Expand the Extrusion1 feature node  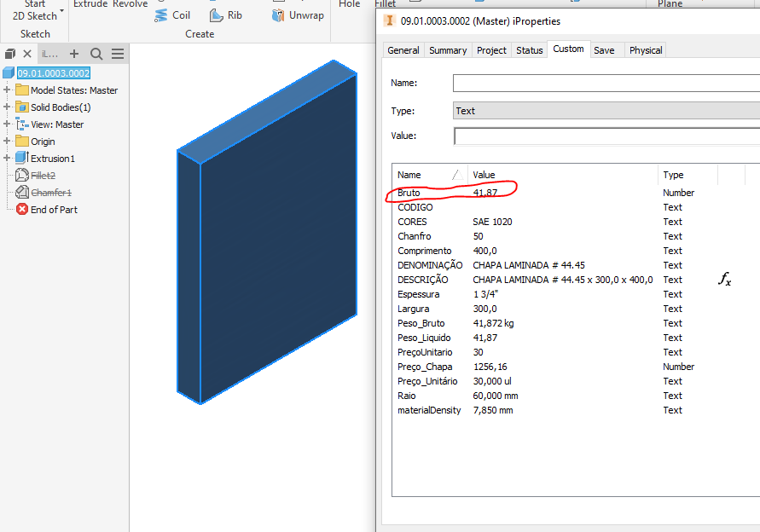coord(7,158)
